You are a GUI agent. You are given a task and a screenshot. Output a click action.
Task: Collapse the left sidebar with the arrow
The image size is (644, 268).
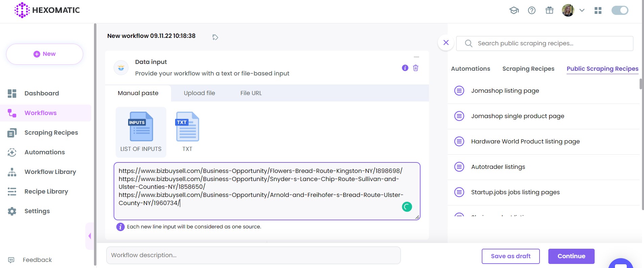[x=90, y=236]
